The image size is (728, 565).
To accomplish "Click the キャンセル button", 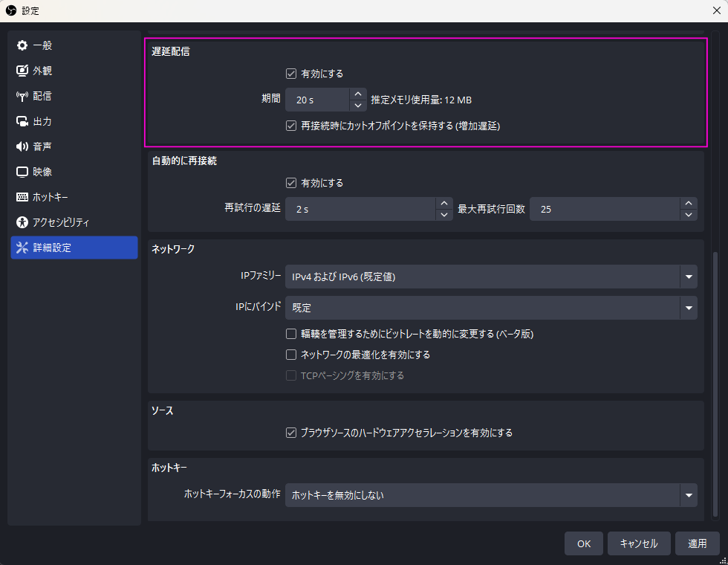I will tap(639, 543).
